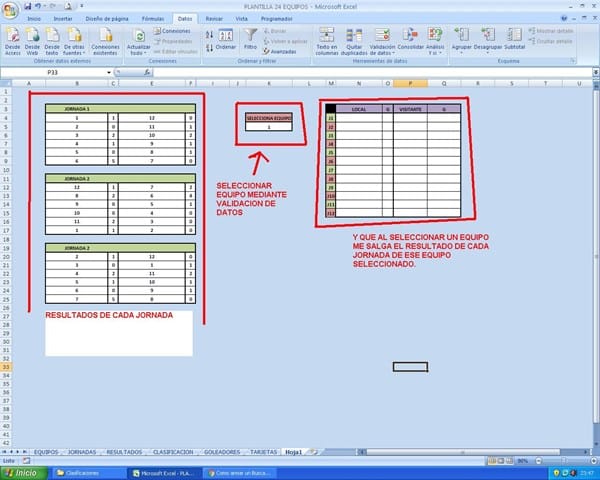The image size is (600, 480).
Task: Click the zoom level 90% button
Action: (522, 461)
